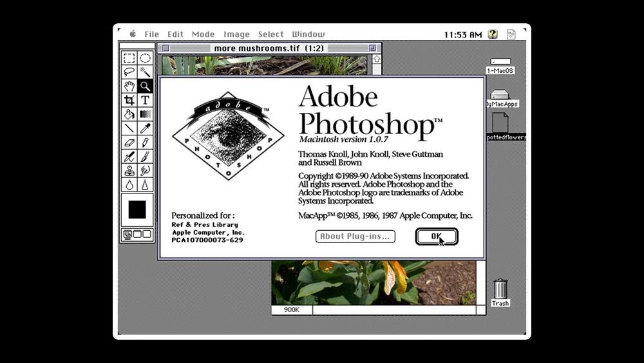Select the Airbrush tool
Screen dimensions: 644x363
129,156
